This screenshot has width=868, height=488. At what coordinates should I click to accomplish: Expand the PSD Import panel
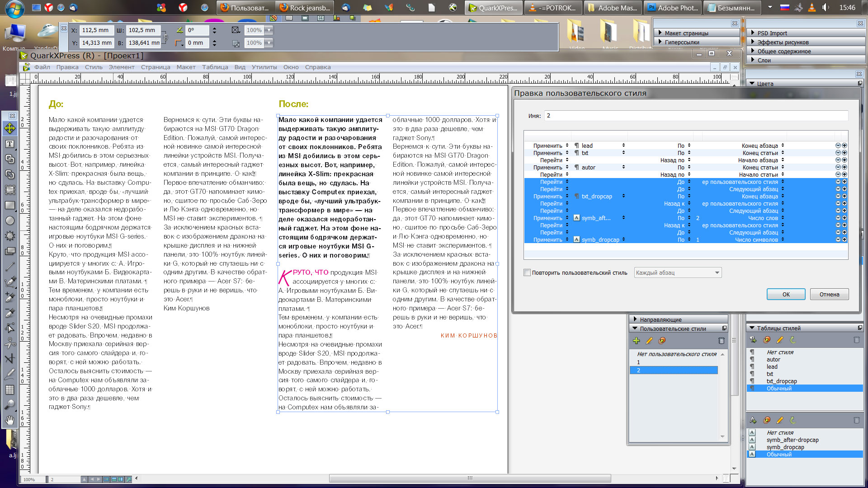tap(753, 33)
